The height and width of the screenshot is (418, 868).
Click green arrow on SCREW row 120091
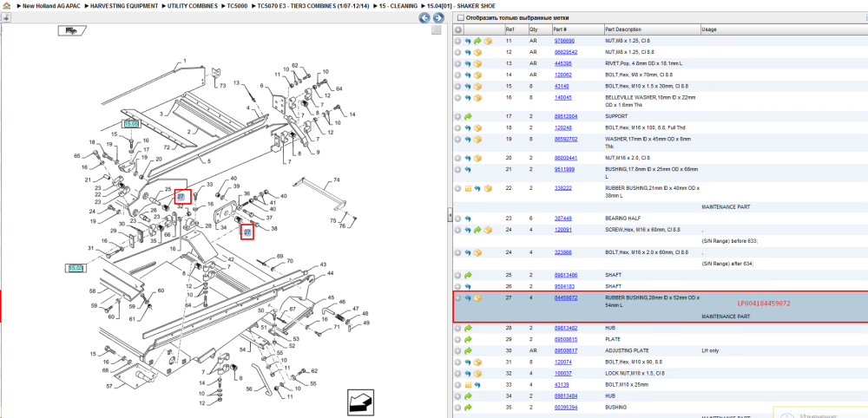pos(477,230)
